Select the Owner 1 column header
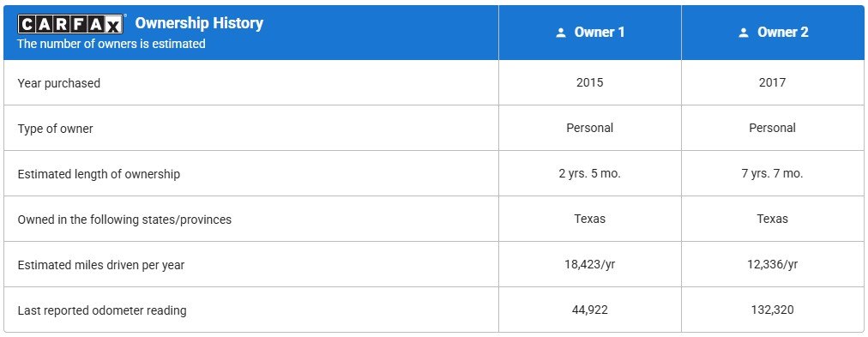 pyautogui.click(x=589, y=32)
